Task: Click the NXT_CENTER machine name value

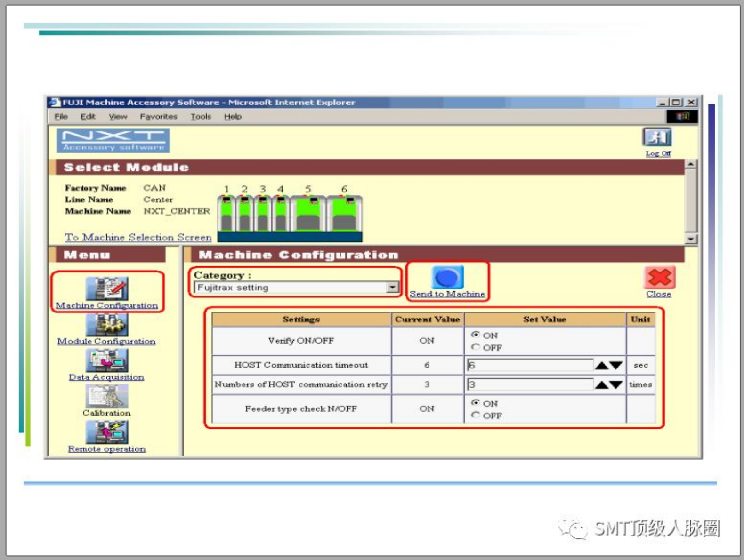Action: (x=177, y=211)
